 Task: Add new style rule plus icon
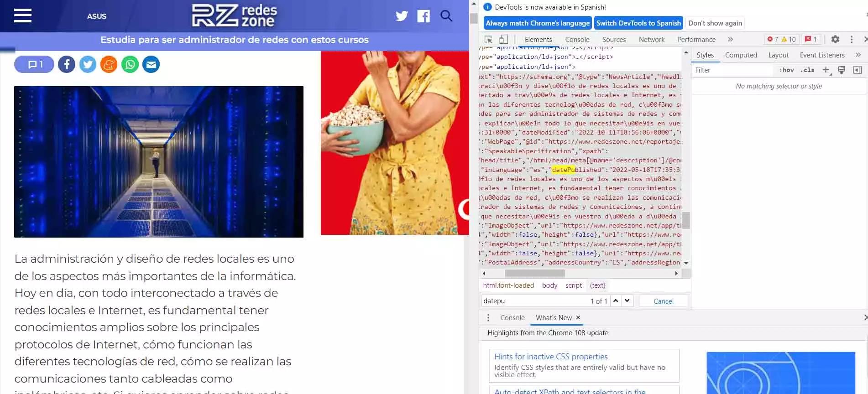point(826,70)
